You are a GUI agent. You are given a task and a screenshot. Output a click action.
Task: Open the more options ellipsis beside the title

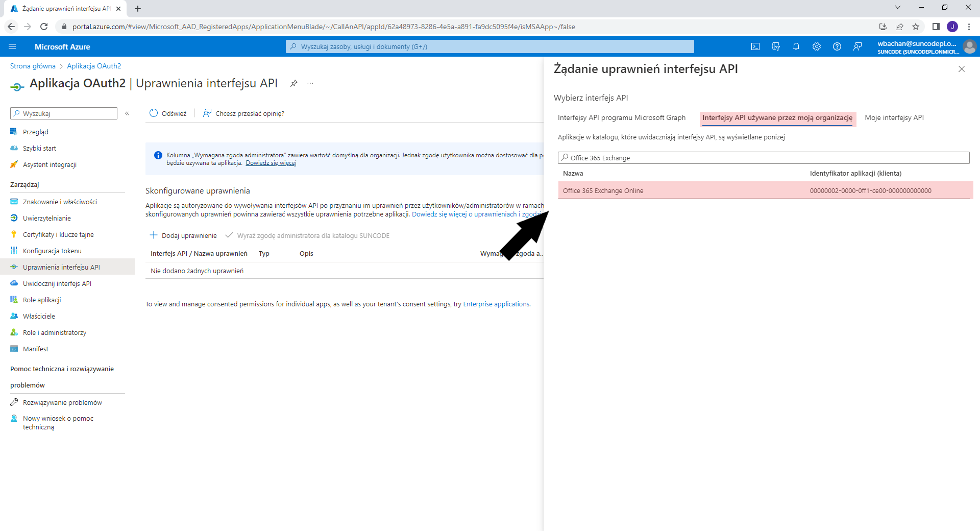click(x=310, y=83)
